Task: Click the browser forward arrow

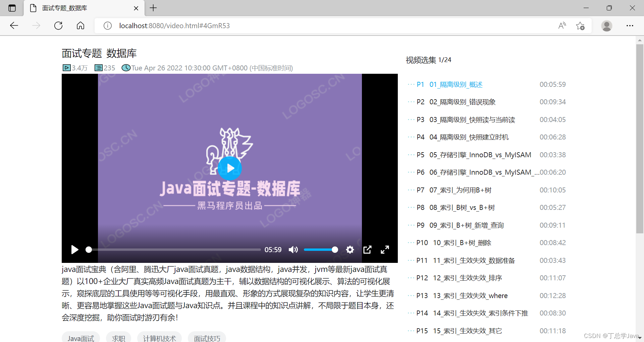Action: (x=36, y=25)
